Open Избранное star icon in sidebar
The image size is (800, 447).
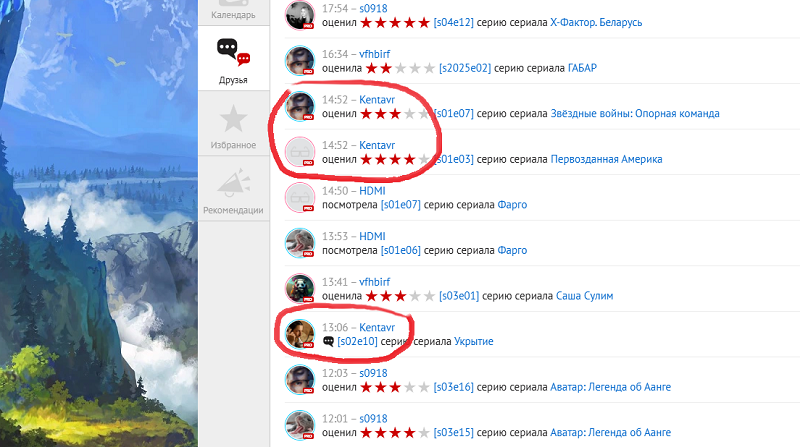coord(233,118)
